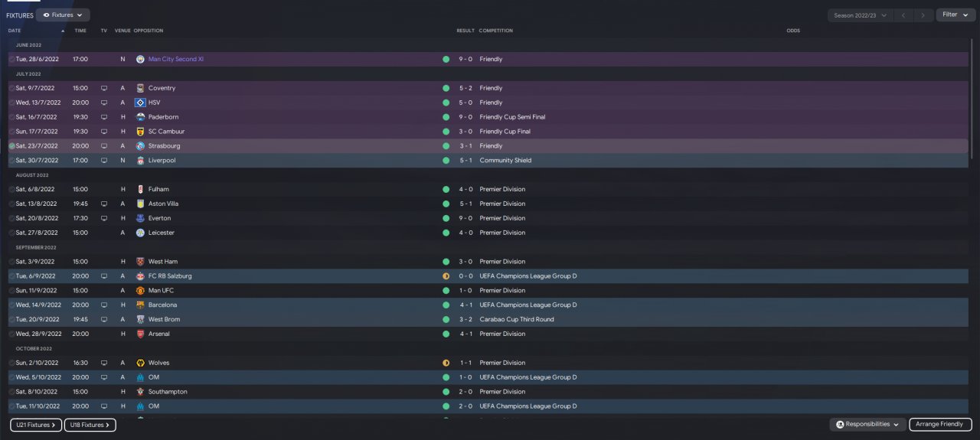Viewport: 980px width, 440px height.
Task: Click the HSV club badge
Action: [140, 103]
